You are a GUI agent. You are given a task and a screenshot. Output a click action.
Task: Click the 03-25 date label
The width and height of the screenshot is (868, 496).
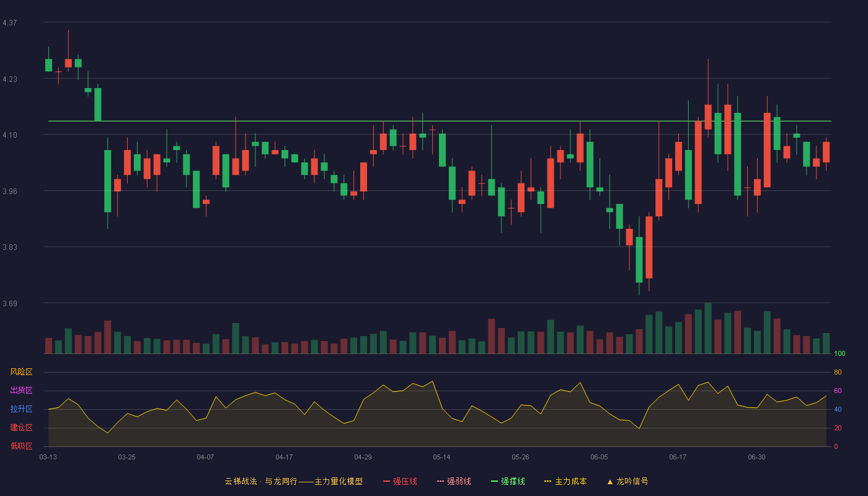tap(127, 457)
